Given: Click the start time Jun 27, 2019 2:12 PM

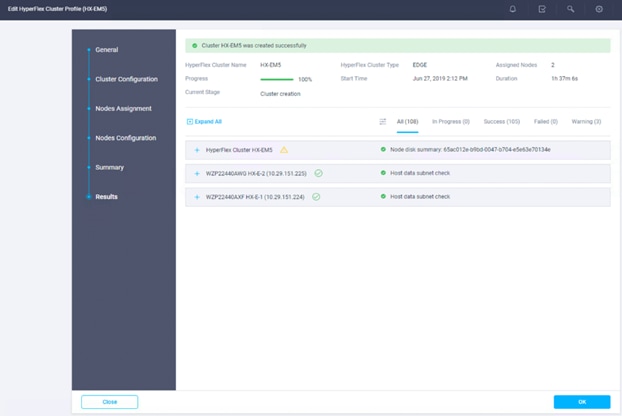Looking at the screenshot, I should coord(440,79).
